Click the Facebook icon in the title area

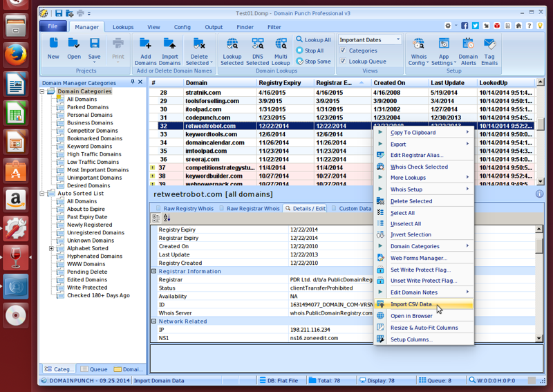(465, 26)
